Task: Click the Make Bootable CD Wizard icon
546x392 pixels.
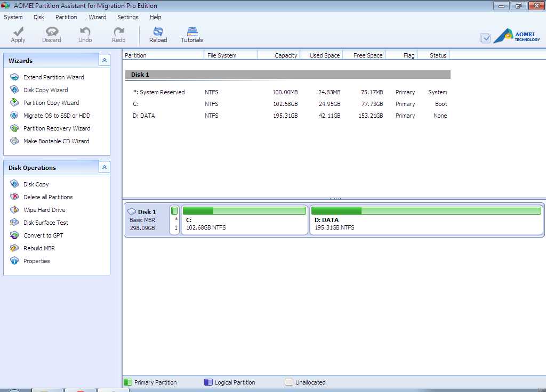Action: [x=14, y=141]
